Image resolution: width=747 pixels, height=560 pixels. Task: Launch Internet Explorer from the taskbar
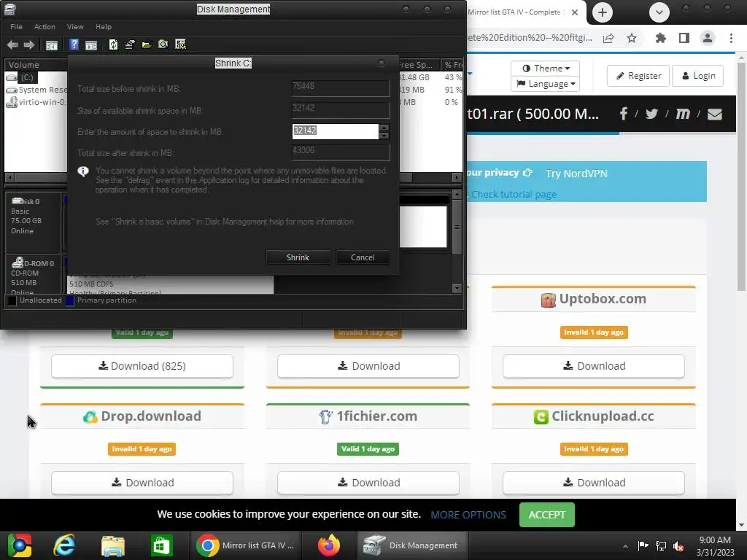(x=64, y=545)
